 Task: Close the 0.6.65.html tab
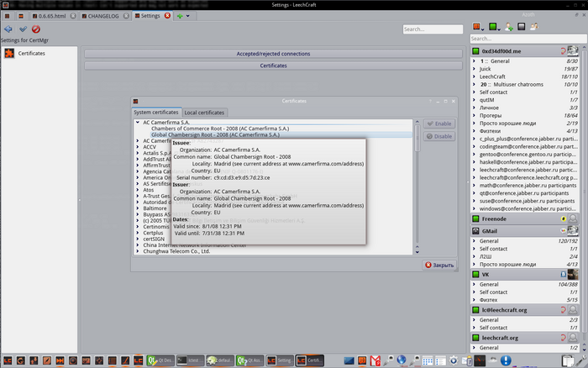[x=73, y=15]
